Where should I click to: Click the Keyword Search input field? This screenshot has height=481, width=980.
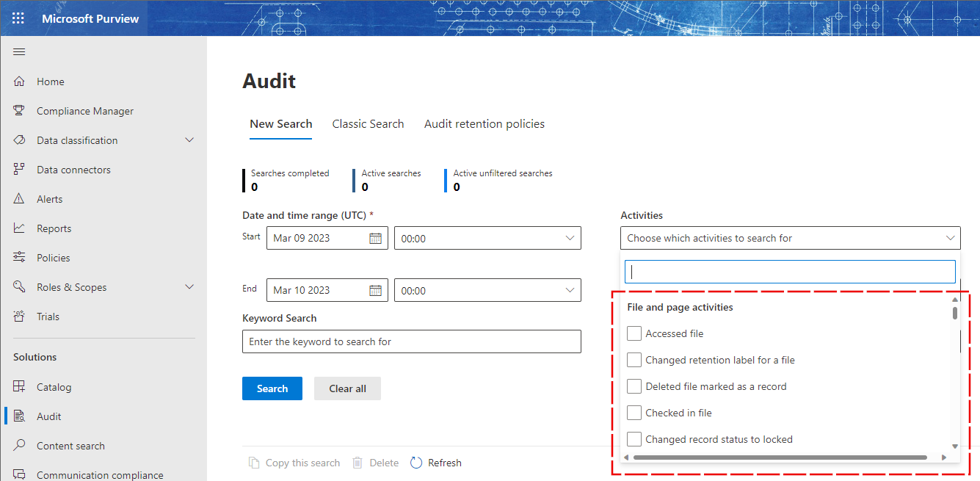coord(411,341)
